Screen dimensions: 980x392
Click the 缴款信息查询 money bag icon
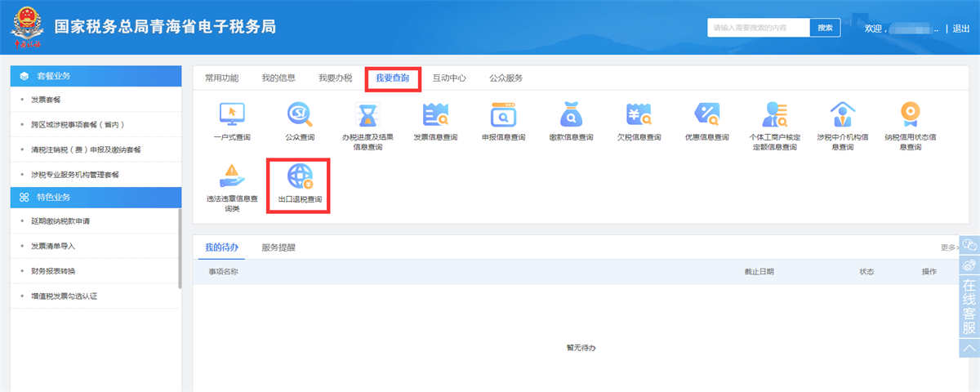[571, 114]
